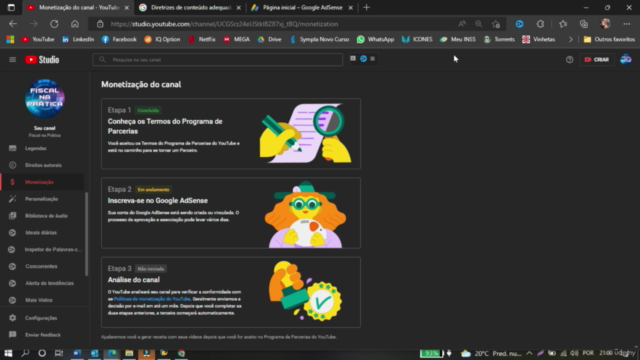Click Inscreva-se no Google AdSense heading
The width and height of the screenshot is (640, 360).
coord(158,200)
